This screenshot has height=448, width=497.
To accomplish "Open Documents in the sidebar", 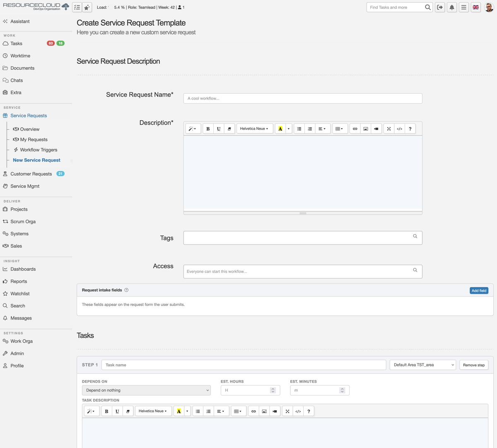I will click(x=22, y=68).
